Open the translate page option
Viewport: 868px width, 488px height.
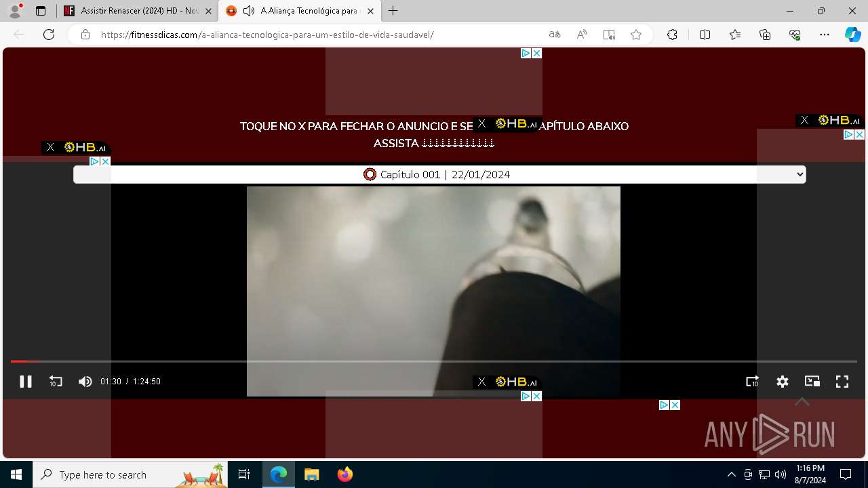point(555,35)
